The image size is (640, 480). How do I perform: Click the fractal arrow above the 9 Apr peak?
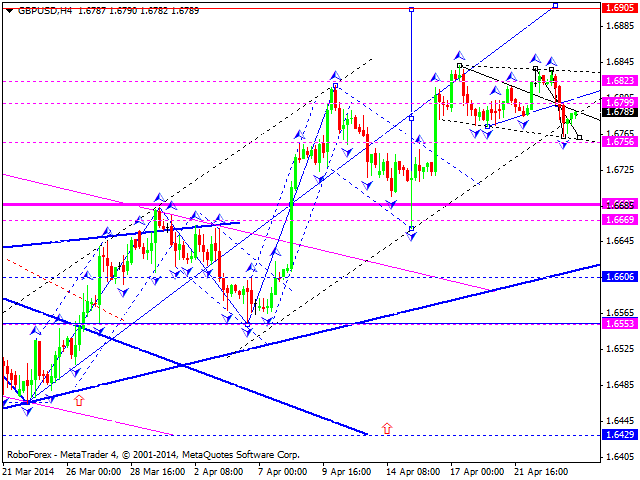click(336, 75)
